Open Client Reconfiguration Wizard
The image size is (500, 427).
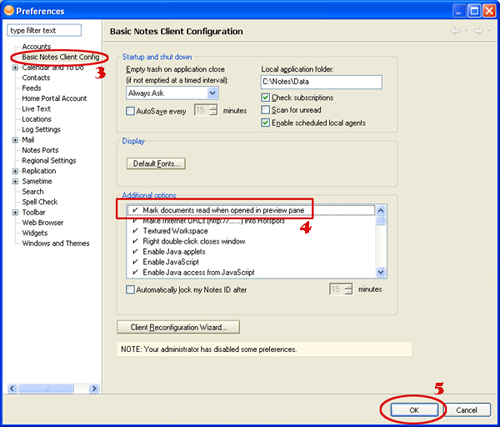(x=178, y=327)
